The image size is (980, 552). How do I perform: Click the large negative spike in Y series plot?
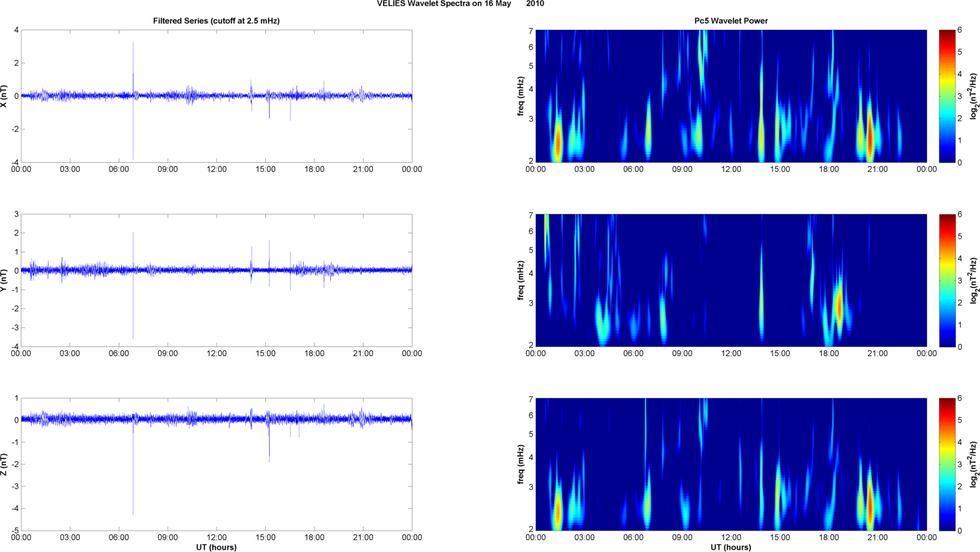click(133, 305)
